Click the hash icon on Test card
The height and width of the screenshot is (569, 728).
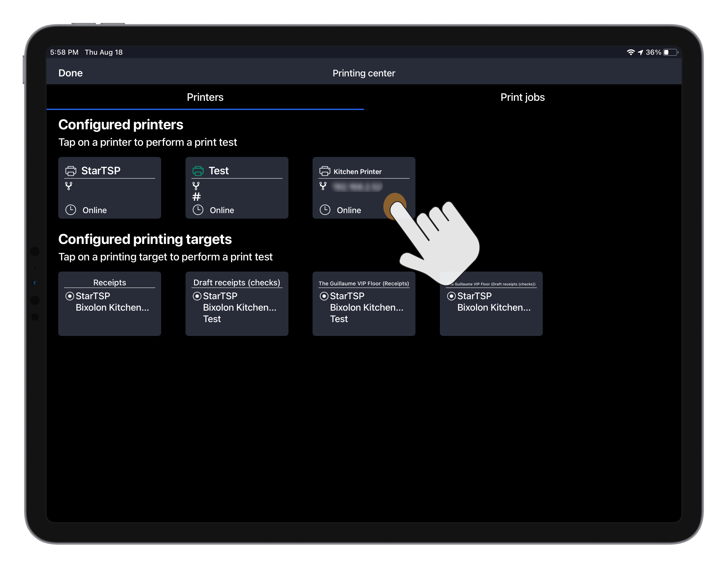coord(197,197)
